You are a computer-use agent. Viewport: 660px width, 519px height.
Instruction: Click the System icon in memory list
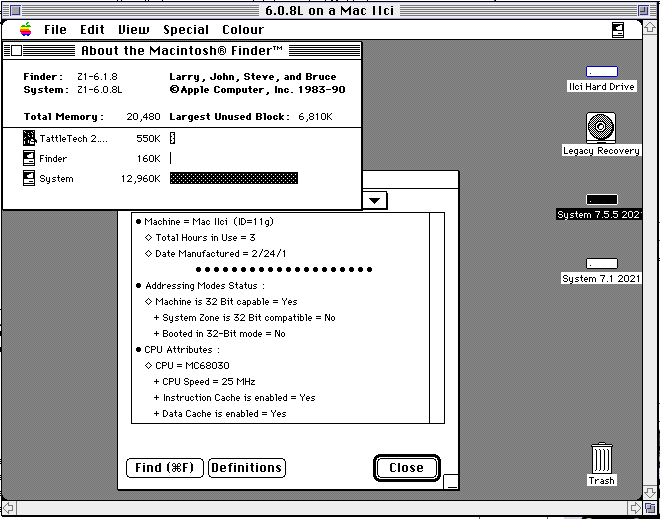(x=29, y=178)
